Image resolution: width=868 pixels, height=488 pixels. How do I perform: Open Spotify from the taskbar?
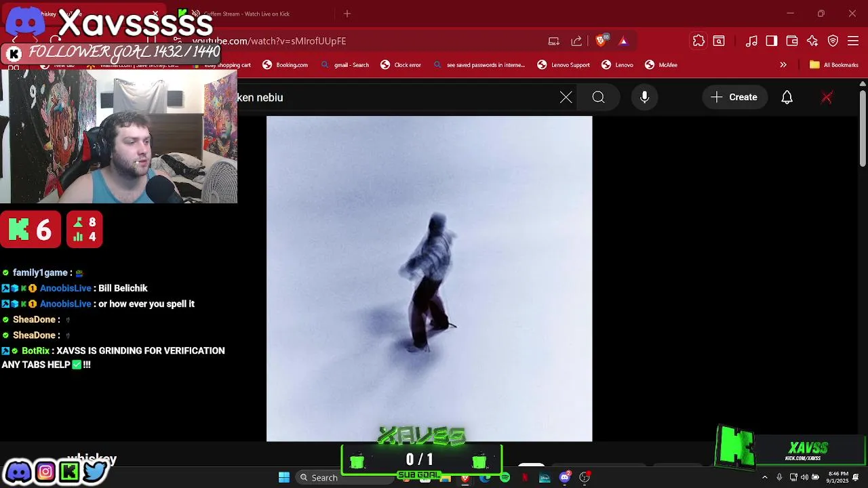505,478
